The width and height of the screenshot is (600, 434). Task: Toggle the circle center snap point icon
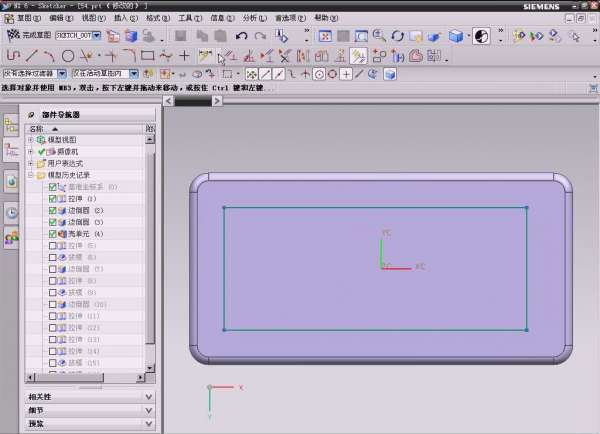click(x=319, y=74)
